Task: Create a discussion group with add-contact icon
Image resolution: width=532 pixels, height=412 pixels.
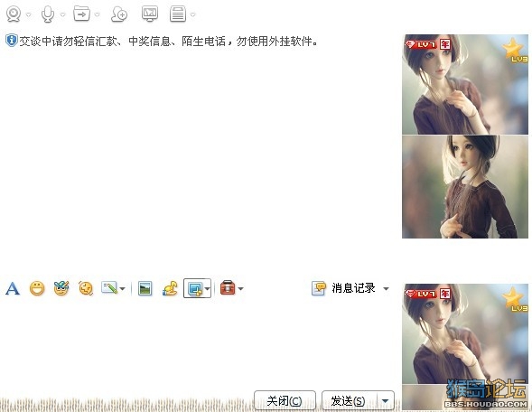Action: pyautogui.click(x=119, y=14)
